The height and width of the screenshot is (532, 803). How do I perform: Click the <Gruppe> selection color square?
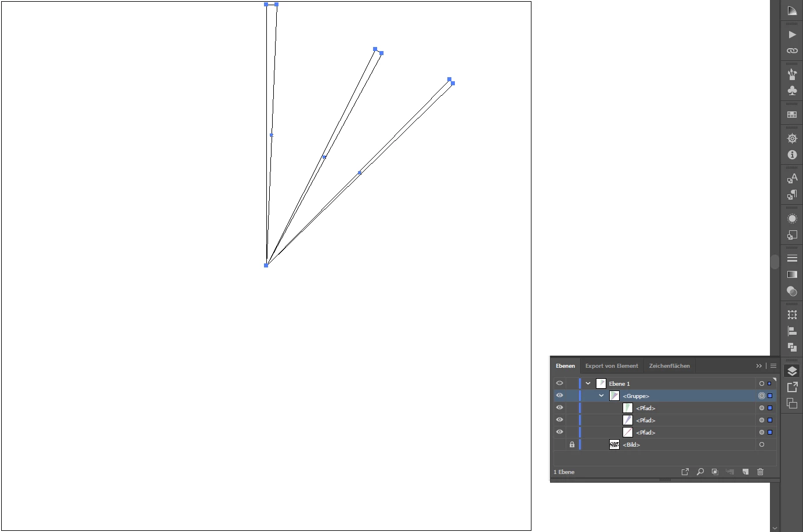[770, 396]
